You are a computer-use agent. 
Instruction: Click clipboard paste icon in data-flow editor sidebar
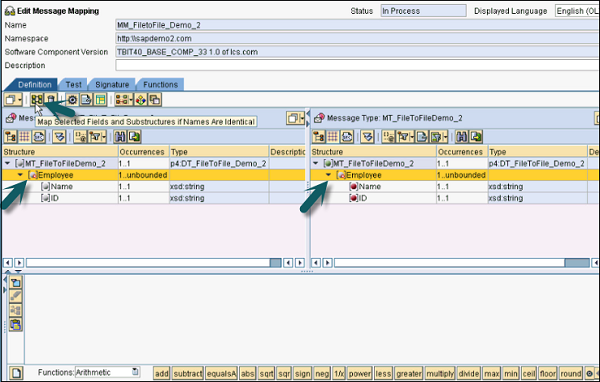click(16, 325)
